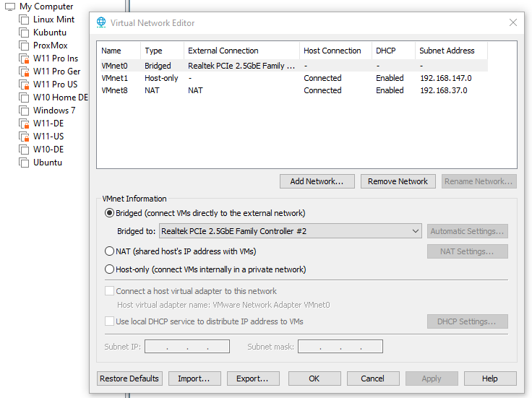The image size is (532, 398).
Task: Click the locked W11 Pro Ins VM icon
Action: coord(24,59)
